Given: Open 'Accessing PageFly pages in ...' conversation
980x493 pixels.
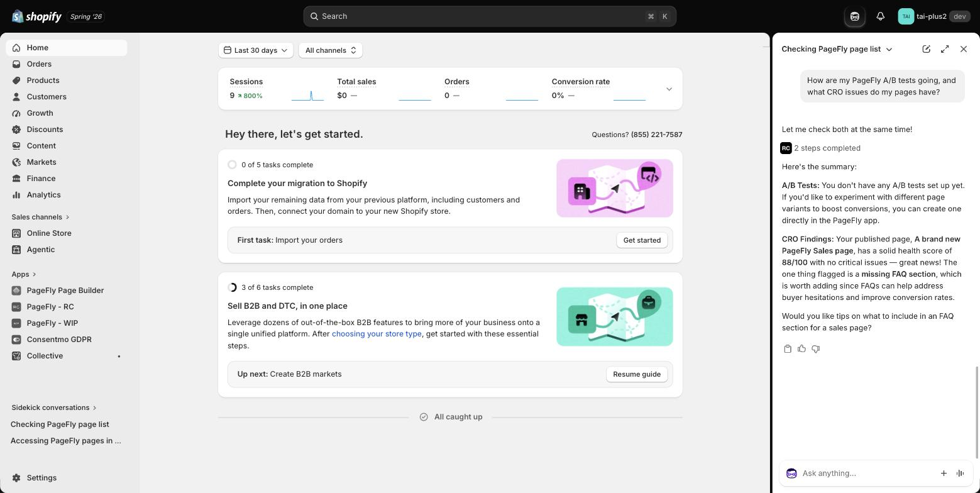Looking at the screenshot, I should (x=66, y=441).
